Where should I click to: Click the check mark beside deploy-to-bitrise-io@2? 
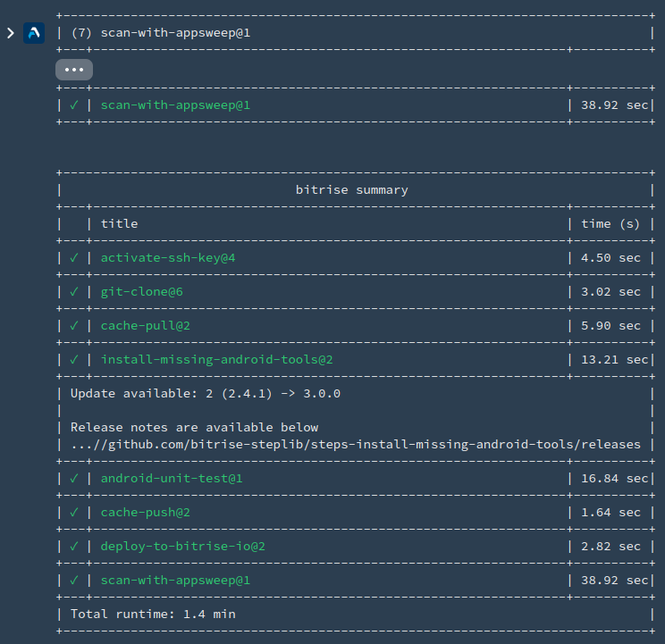pyautogui.click(x=74, y=546)
